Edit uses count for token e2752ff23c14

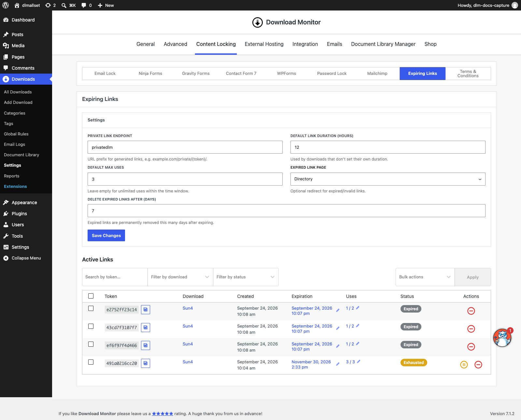coord(358,308)
